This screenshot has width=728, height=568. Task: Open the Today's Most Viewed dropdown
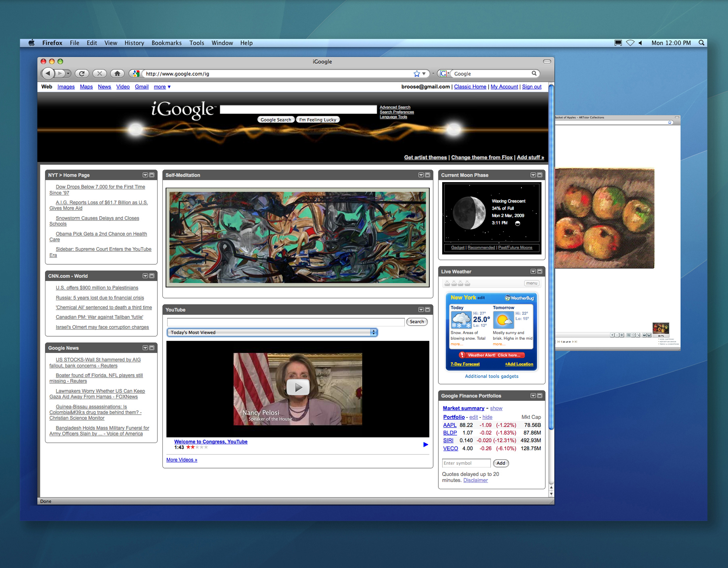point(272,332)
